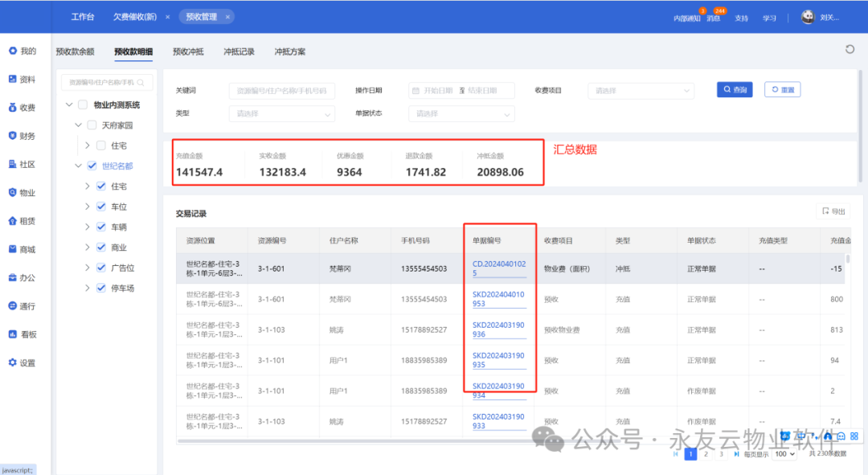Click the bear icon in floating toolbar

click(784, 436)
